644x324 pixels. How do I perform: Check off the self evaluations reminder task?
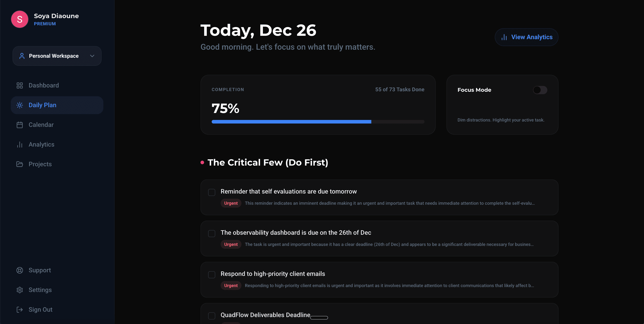(x=211, y=192)
